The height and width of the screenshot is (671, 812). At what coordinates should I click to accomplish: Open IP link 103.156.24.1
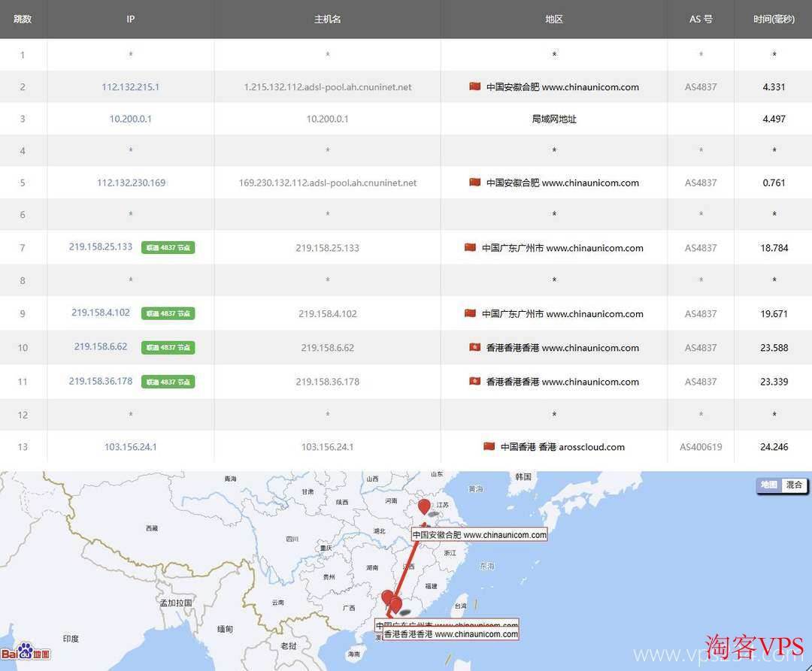point(131,447)
